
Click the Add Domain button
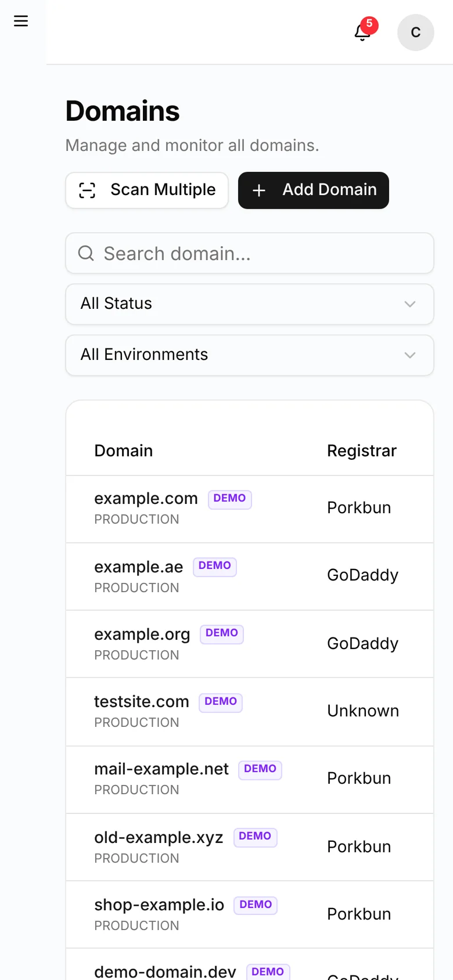(314, 190)
